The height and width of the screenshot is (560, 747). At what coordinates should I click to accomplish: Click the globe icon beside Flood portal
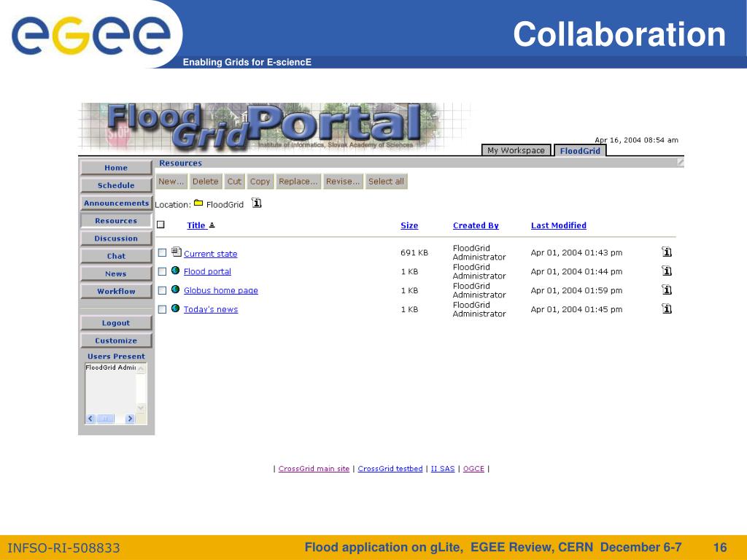[x=175, y=271]
